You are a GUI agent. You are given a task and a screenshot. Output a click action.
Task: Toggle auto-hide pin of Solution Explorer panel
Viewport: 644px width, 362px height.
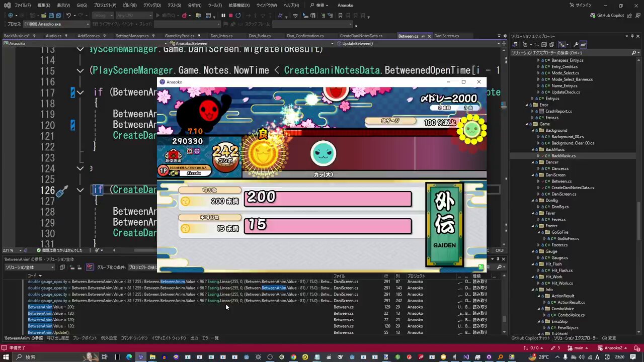tap(632, 36)
